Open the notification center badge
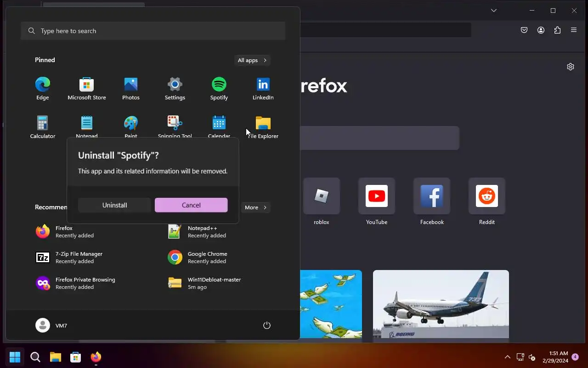This screenshot has height=368, width=588. tap(575, 356)
